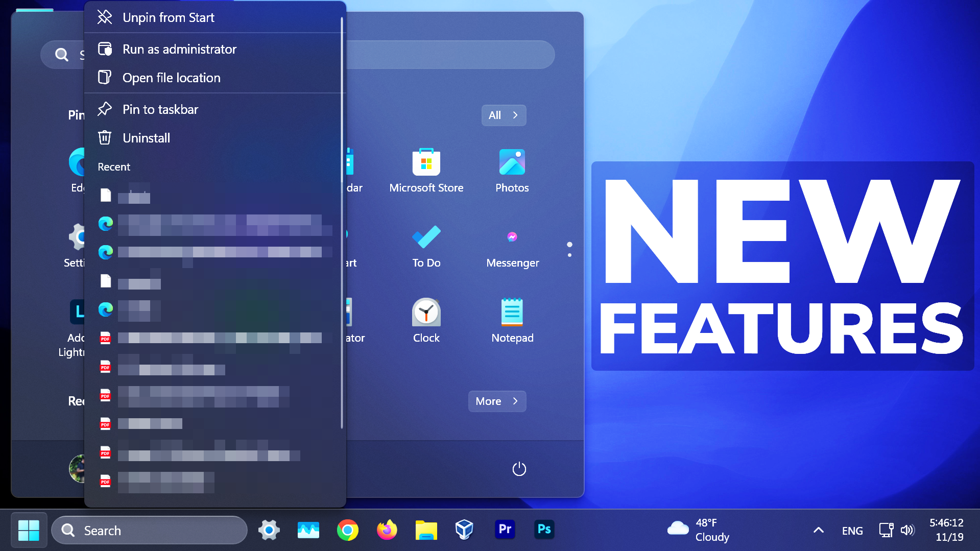The width and height of the screenshot is (980, 551).
Task: Choose Uninstall from the context menu
Action: pos(146,137)
